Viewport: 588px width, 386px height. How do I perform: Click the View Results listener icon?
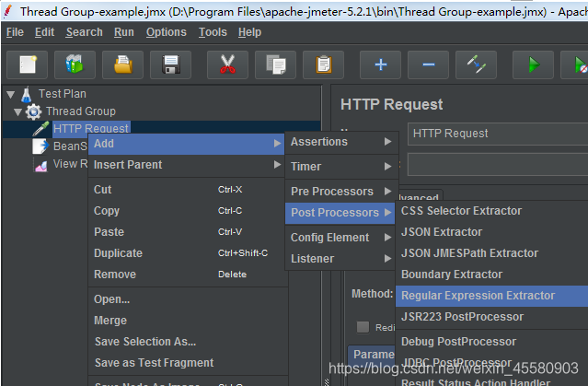pos(40,164)
